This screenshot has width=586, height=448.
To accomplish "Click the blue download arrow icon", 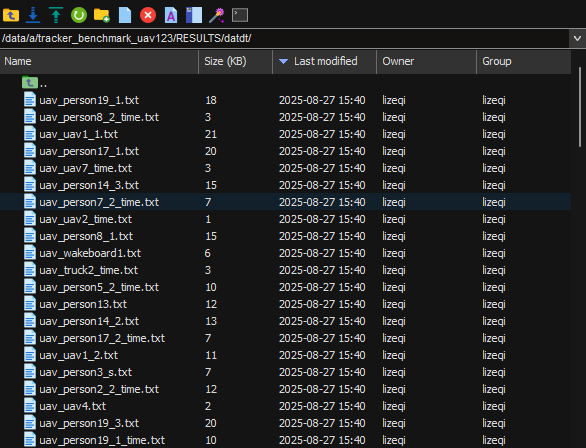I will click(x=33, y=15).
